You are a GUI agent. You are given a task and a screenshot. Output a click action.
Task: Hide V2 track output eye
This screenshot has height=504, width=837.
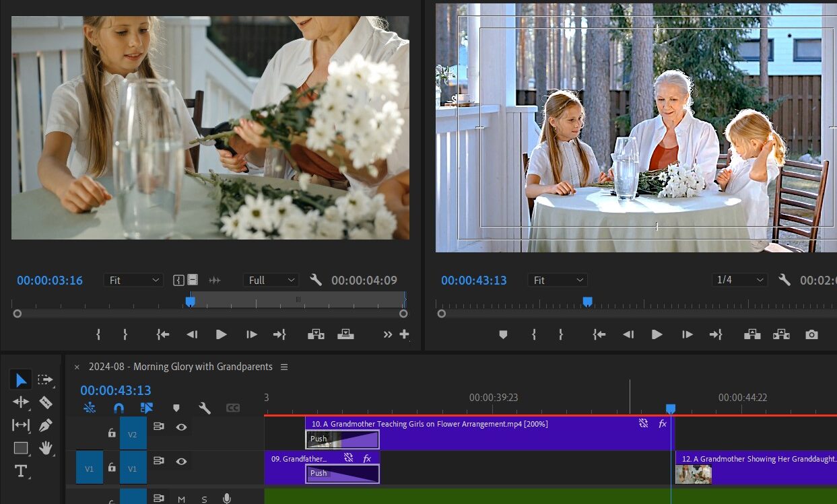pyautogui.click(x=181, y=427)
